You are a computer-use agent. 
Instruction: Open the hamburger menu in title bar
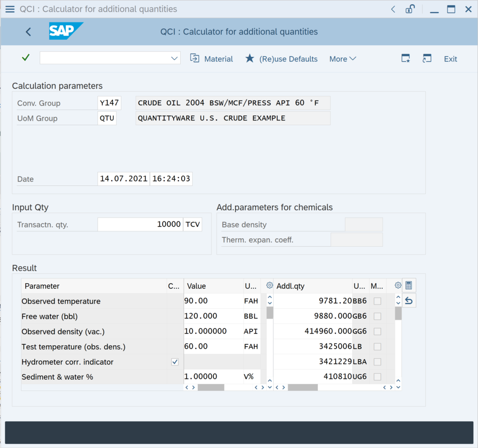pyautogui.click(x=10, y=9)
